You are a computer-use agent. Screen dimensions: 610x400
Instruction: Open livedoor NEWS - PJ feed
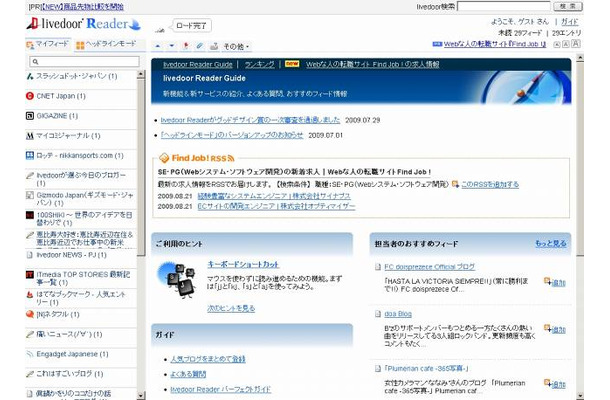71,255
